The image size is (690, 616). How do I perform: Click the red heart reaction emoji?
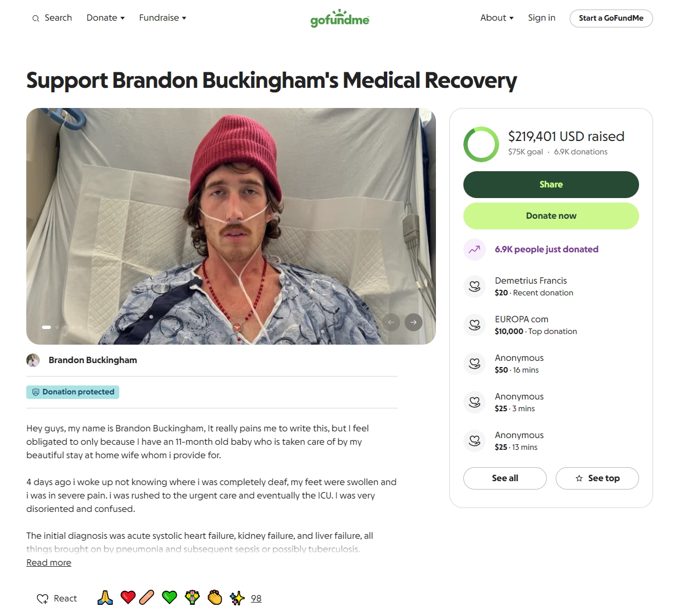point(128,598)
